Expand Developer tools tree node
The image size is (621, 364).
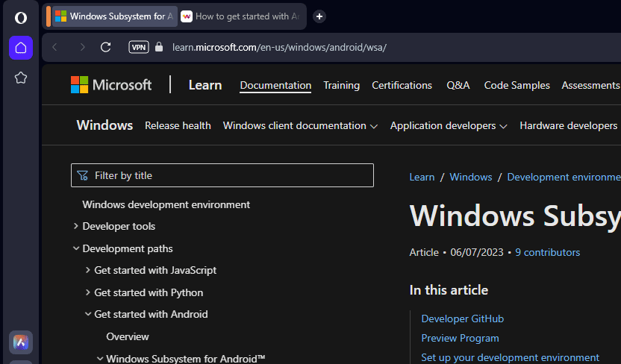pyautogui.click(x=75, y=226)
